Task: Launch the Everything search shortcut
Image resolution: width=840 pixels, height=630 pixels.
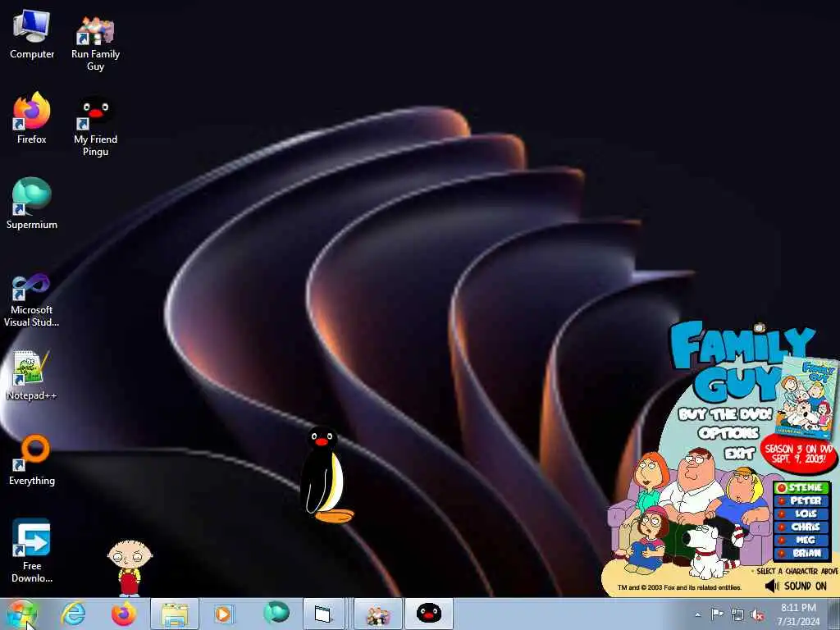Action: coord(32,459)
